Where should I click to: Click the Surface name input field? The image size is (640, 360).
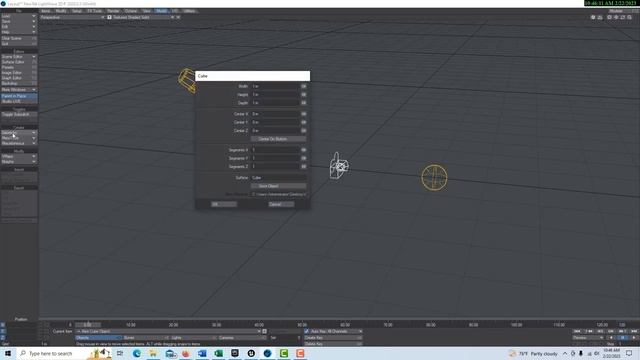pyautogui.click(x=278, y=178)
